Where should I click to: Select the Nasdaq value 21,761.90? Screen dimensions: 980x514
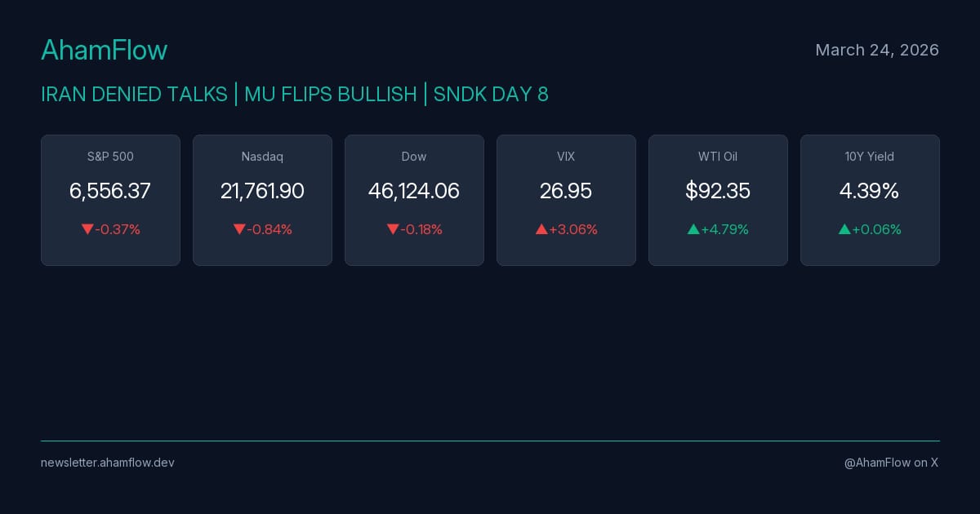pos(262,191)
